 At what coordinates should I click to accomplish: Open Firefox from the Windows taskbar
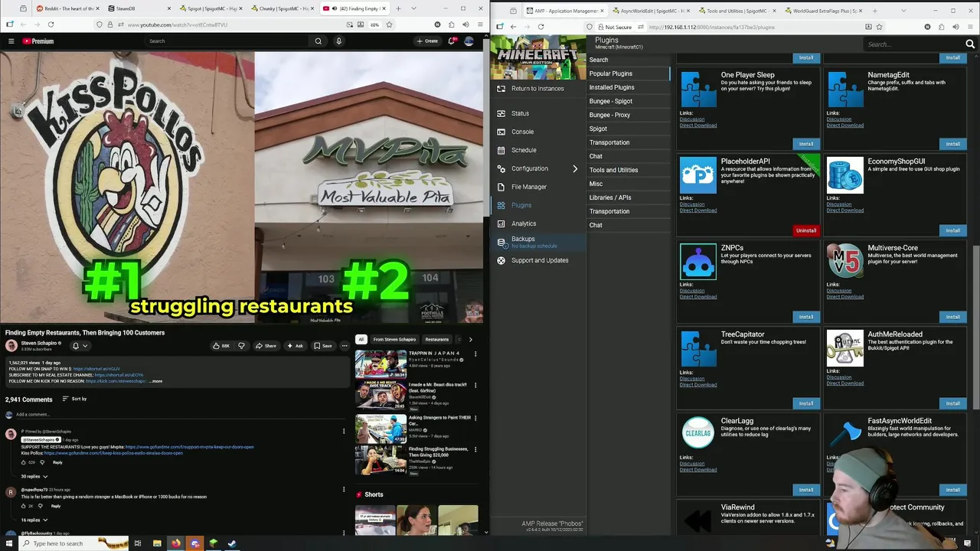(x=175, y=543)
